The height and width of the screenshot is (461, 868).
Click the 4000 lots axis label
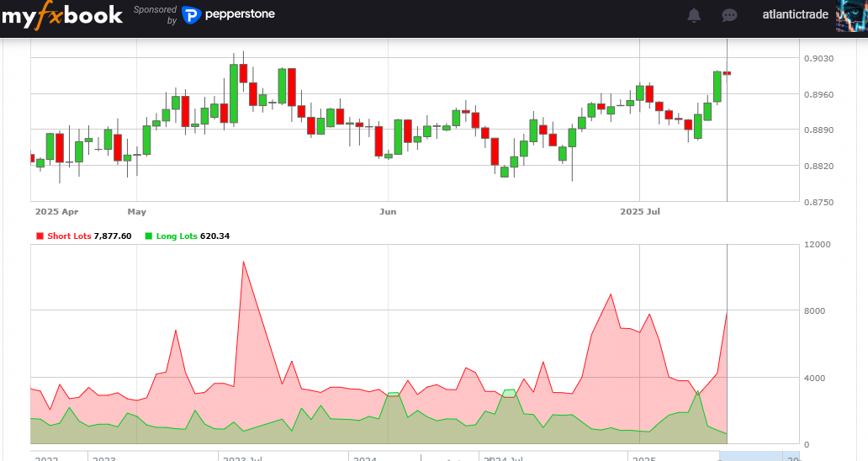coord(814,378)
